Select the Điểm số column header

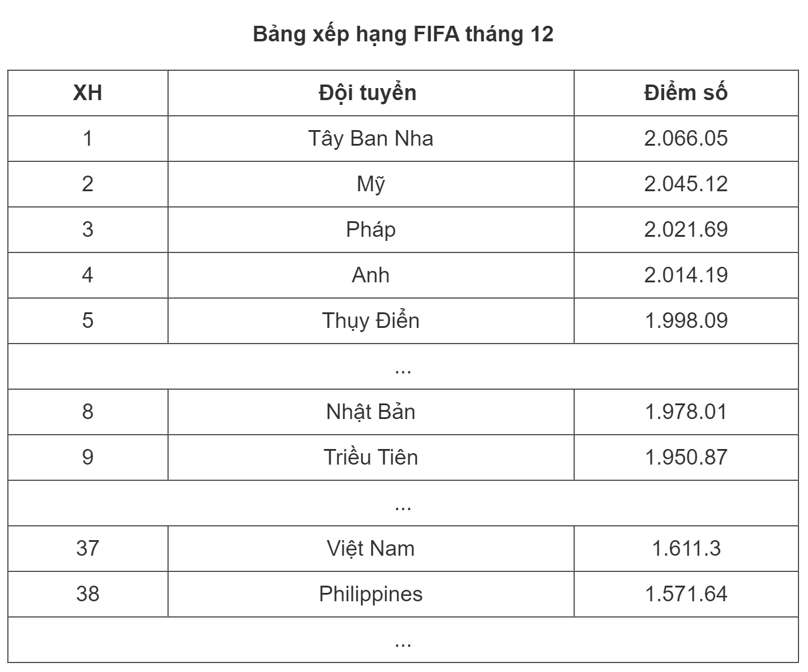point(686,93)
